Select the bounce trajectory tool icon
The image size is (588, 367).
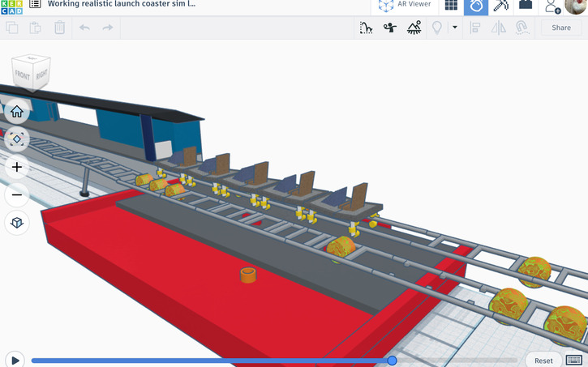pyautogui.click(x=366, y=28)
